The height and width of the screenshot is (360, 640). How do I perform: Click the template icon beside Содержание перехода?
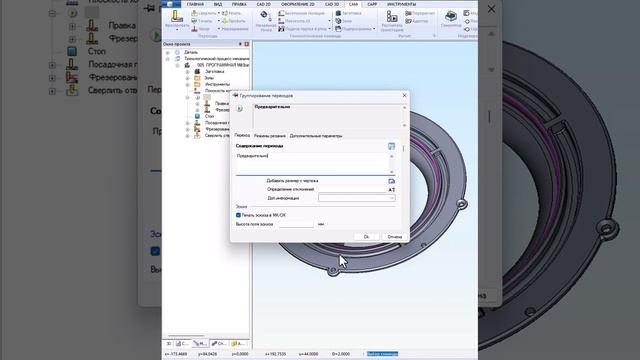[391, 146]
